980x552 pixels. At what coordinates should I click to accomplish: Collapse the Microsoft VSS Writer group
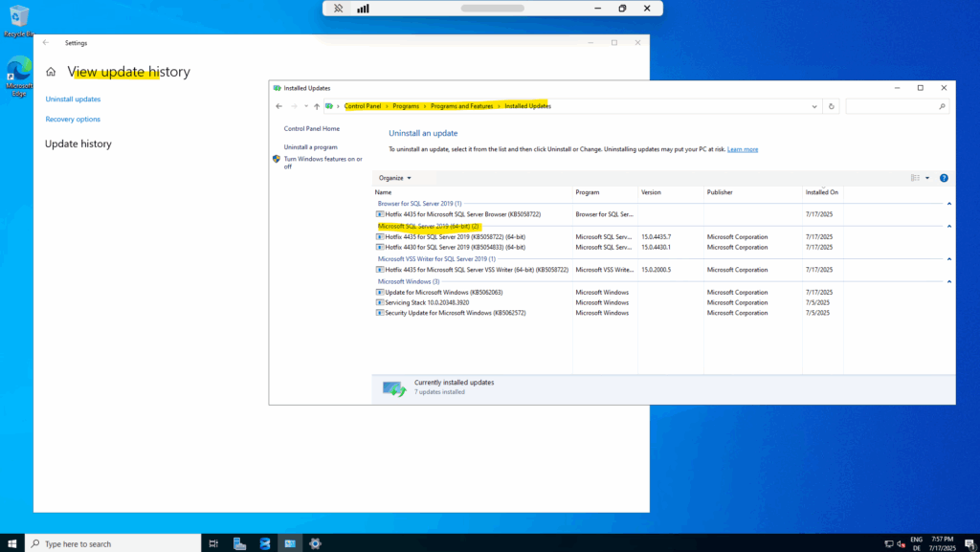tap(948, 259)
